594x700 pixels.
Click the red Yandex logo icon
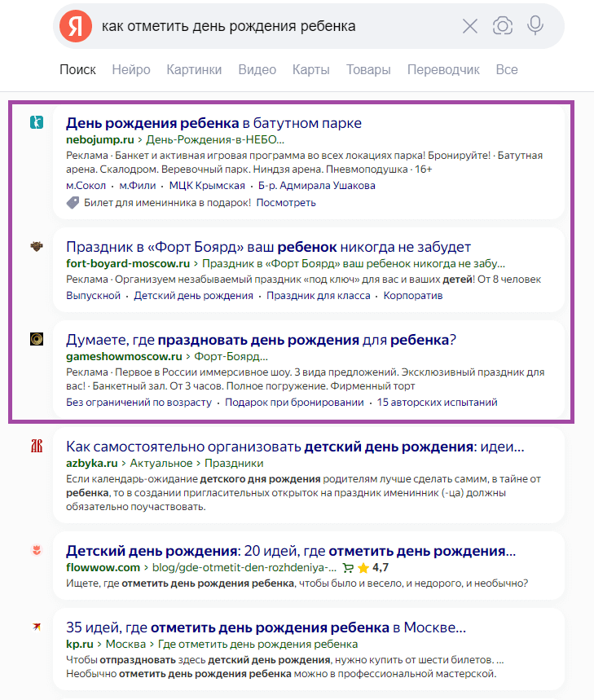[x=76, y=26]
